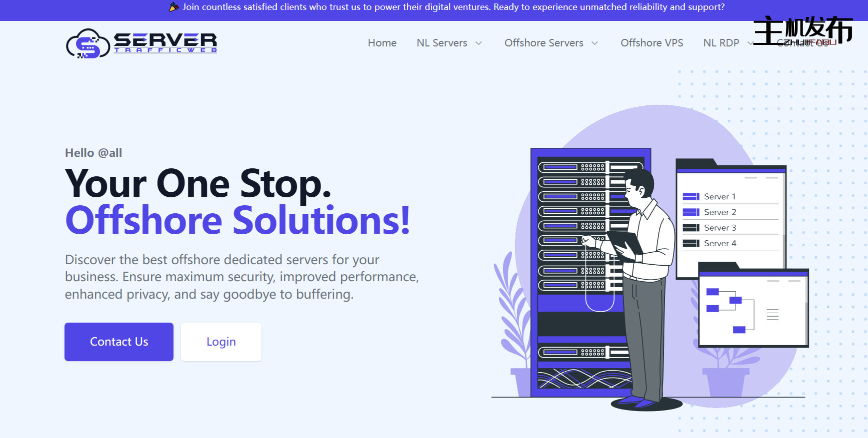Expand the NL Servers dropdown chevron
868x438 pixels.
pos(478,43)
